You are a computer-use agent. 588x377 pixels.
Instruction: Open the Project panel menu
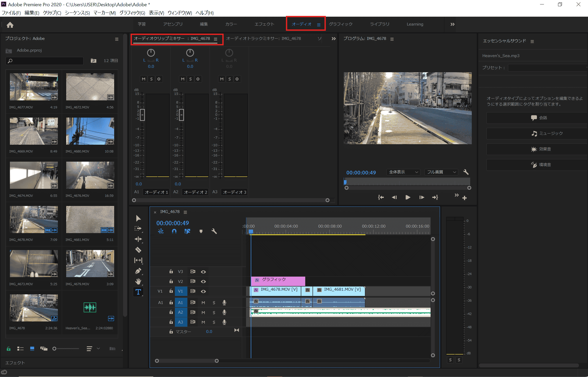(117, 39)
